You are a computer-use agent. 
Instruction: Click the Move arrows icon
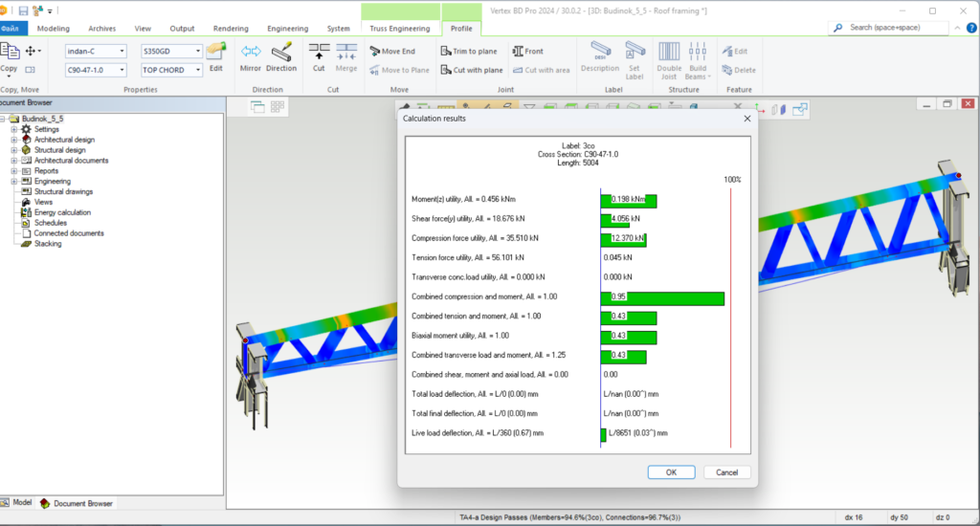click(x=30, y=51)
